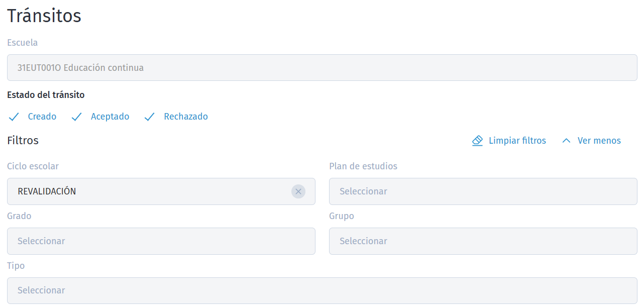Clear the REVALIDACIÓN selection with the X icon
Screen dimensions: 644x308
298,191
